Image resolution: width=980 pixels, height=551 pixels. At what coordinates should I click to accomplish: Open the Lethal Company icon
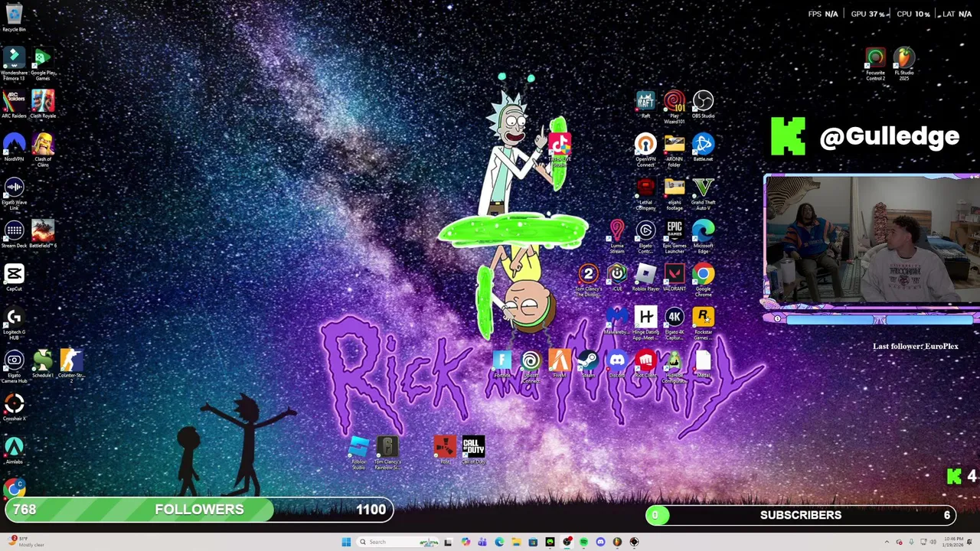coord(645,194)
